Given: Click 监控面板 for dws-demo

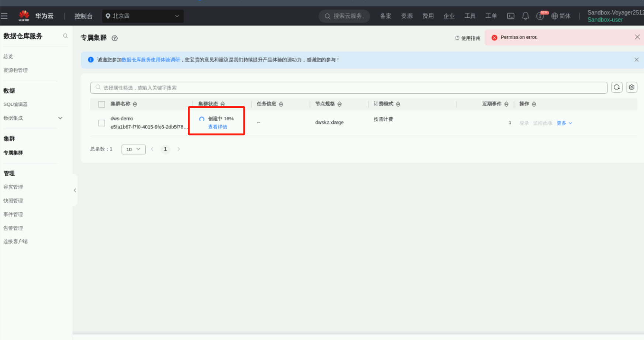Looking at the screenshot, I should pos(543,123).
